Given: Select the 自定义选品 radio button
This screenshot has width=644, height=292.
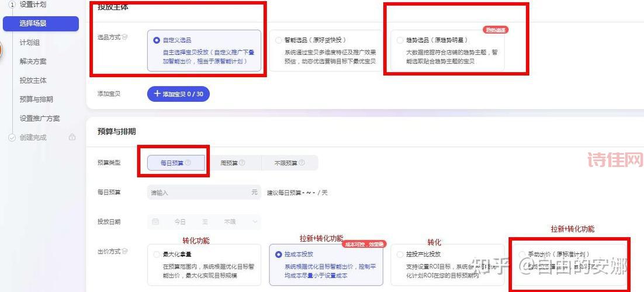Looking at the screenshot, I should [156, 40].
